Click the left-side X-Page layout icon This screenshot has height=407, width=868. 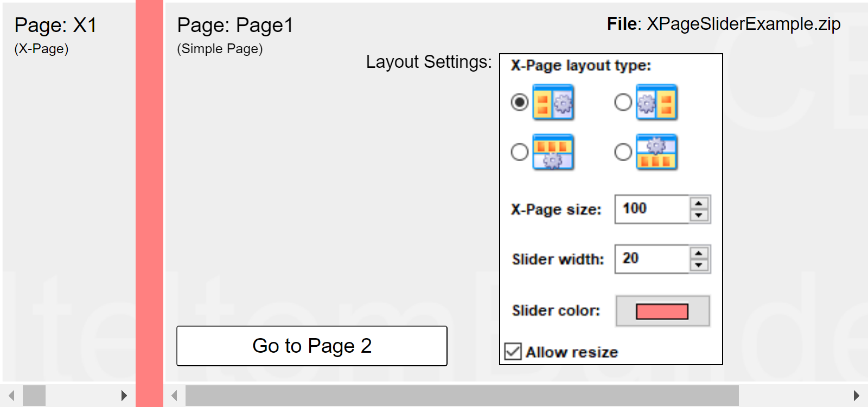pos(553,102)
